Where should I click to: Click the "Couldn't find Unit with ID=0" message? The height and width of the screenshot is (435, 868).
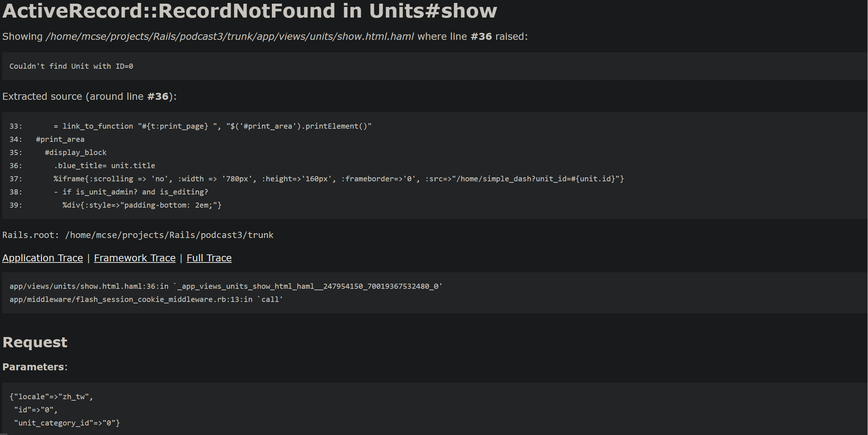click(x=71, y=66)
